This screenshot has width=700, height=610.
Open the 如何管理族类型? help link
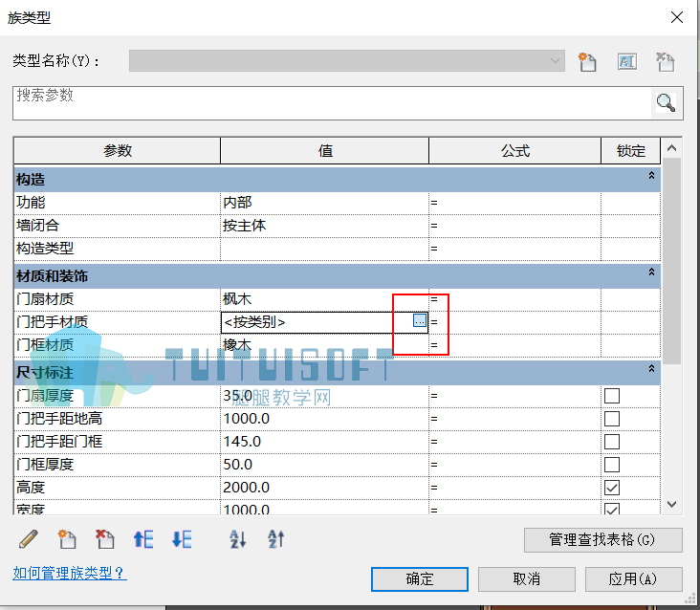(70, 573)
